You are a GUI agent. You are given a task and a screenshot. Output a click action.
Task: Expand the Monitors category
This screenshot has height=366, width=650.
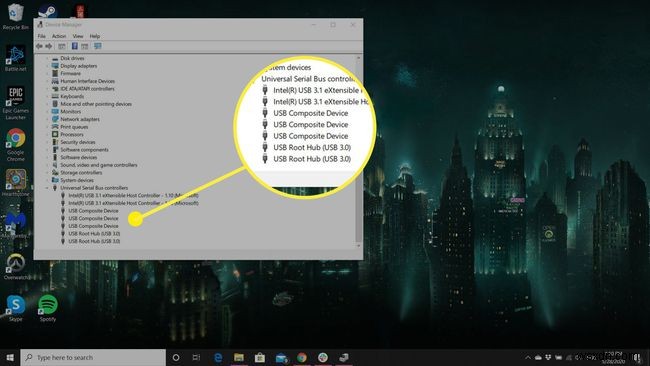tap(47, 111)
